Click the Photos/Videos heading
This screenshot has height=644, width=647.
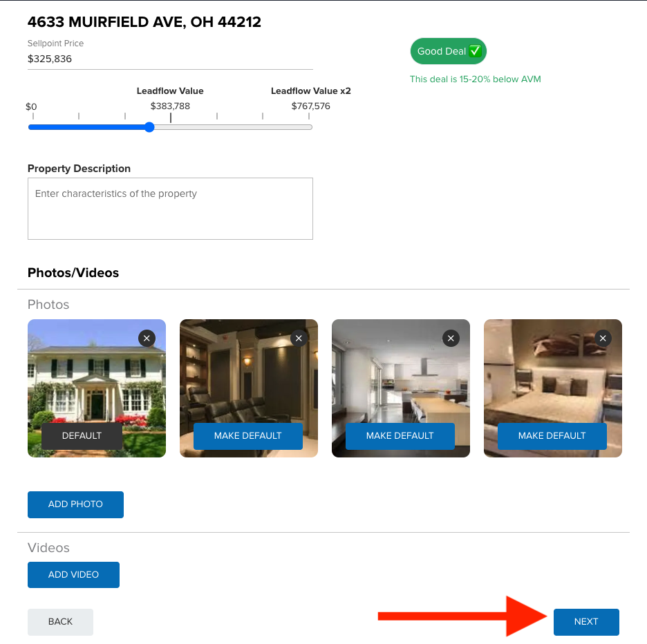click(73, 273)
